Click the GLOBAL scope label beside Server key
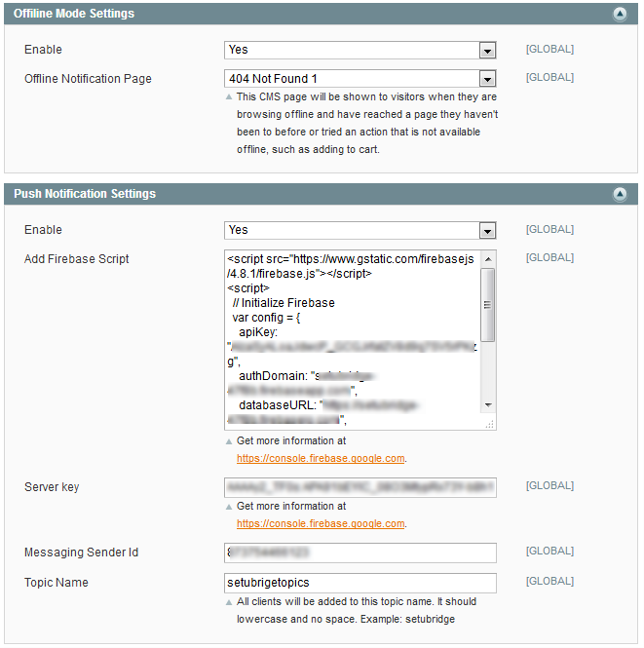This screenshot has height=648, width=644. click(549, 486)
